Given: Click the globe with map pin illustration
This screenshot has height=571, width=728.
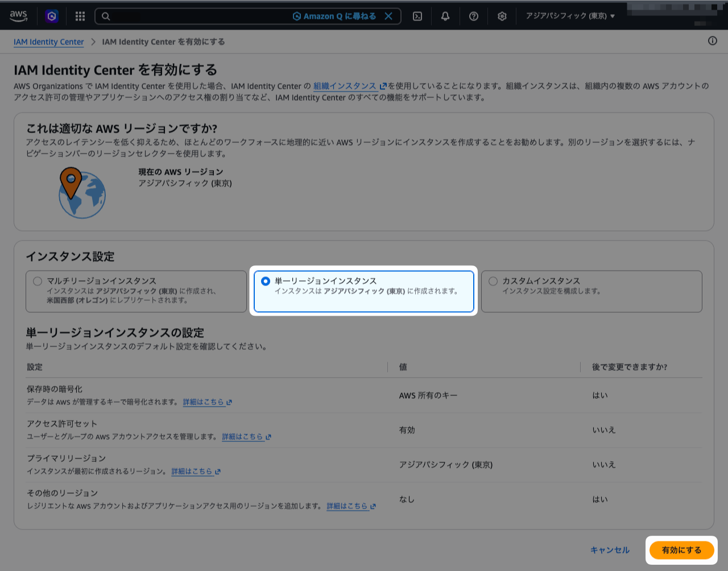Looking at the screenshot, I should click(x=81, y=192).
